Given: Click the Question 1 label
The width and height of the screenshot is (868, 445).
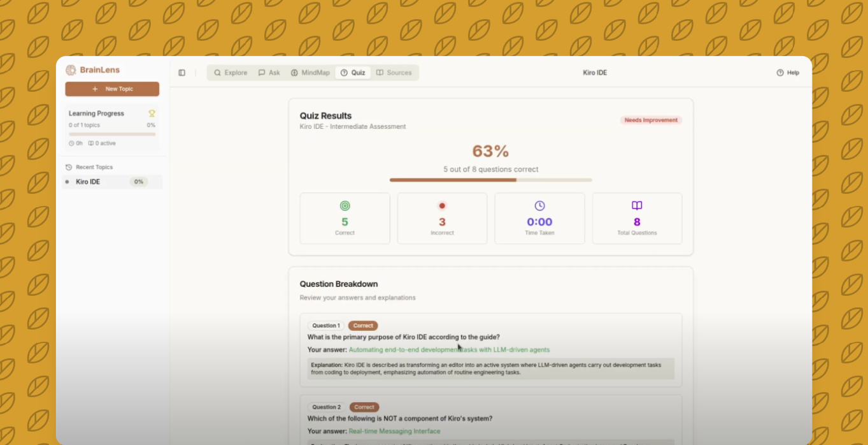Looking at the screenshot, I should coord(326,326).
